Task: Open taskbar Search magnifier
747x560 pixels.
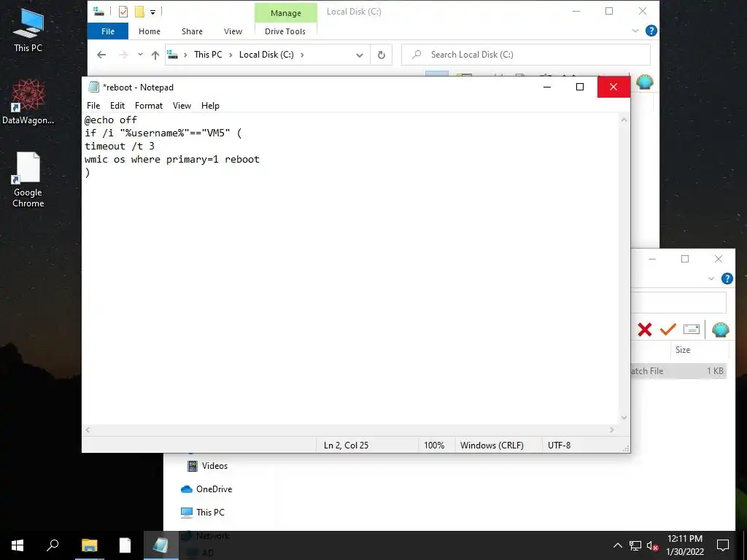Action: click(53, 545)
